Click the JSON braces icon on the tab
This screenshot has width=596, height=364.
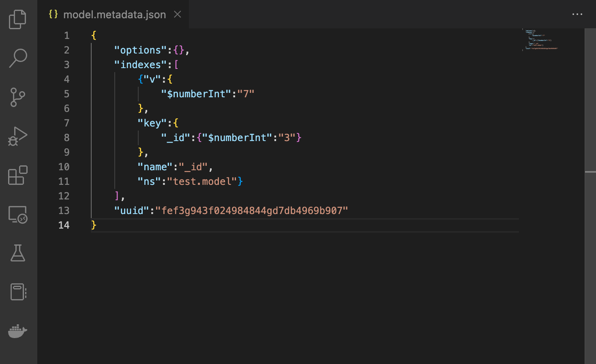click(x=53, y=14)
